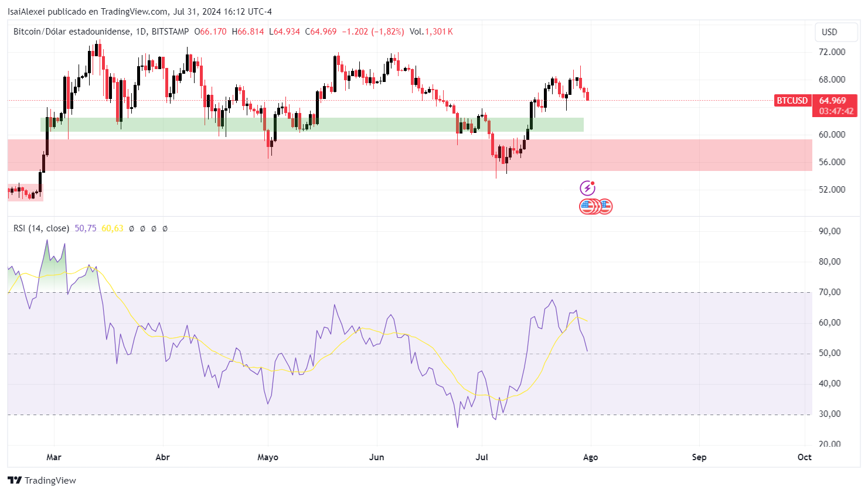Click the 60.000 price scale label

832,135
